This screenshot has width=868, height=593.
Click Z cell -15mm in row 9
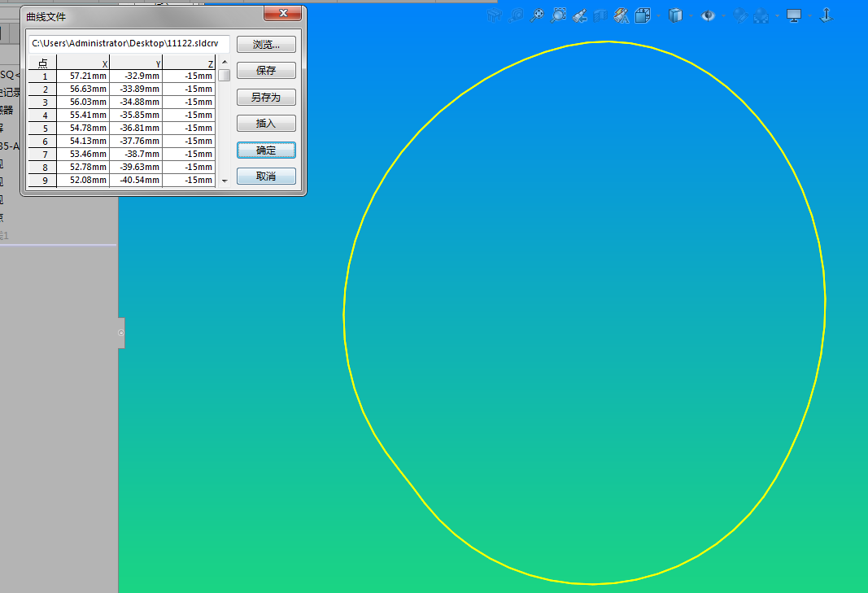coord(189,180)
